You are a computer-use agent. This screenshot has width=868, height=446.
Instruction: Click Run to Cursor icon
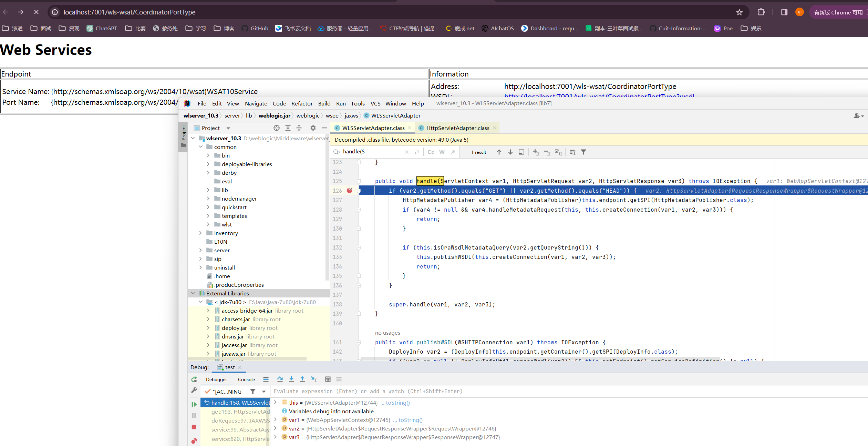click(314, 379)
